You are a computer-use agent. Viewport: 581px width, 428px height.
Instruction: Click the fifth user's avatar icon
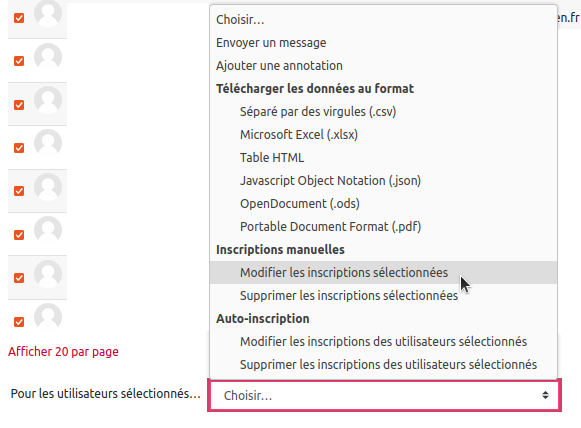click(48, 187)
